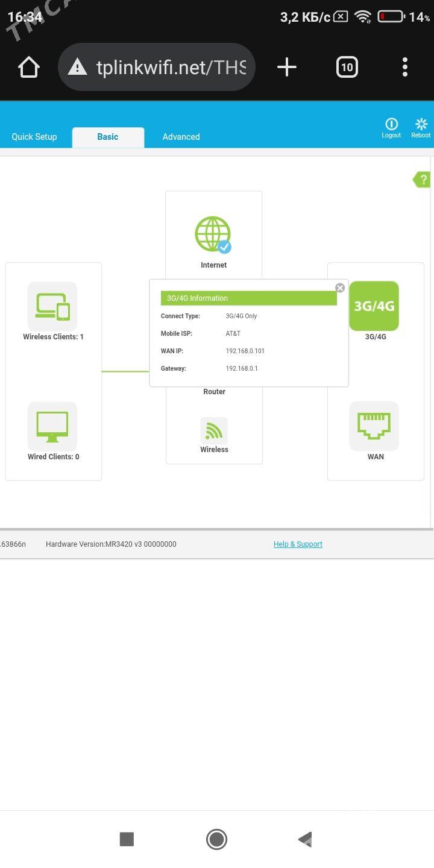
Task: Click the Internet globe icon
Action: 213,234
